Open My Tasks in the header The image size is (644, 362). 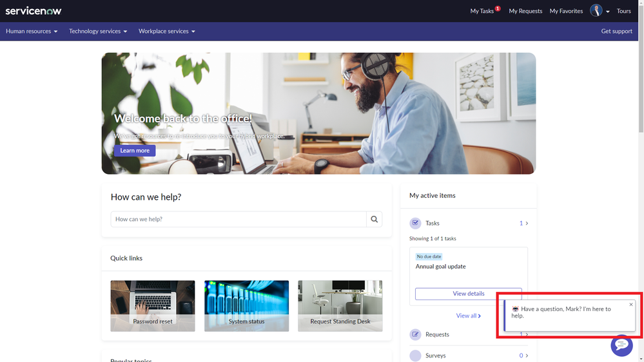click(482, 11)
